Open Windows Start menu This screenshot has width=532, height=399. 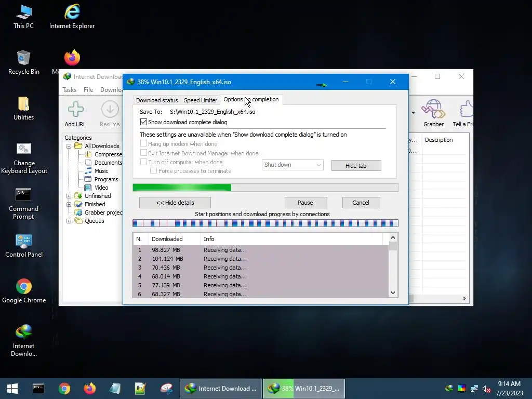[x=12, y=389]
